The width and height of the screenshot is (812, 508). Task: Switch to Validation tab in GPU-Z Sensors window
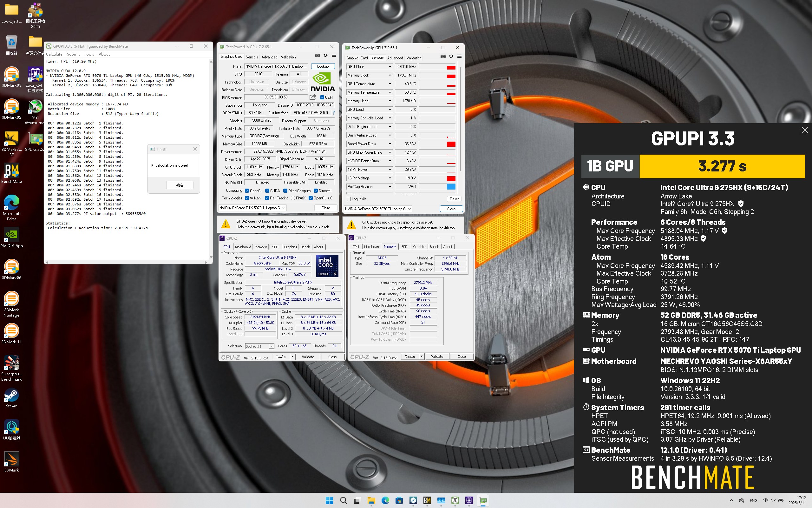click(x=414, y=58)
